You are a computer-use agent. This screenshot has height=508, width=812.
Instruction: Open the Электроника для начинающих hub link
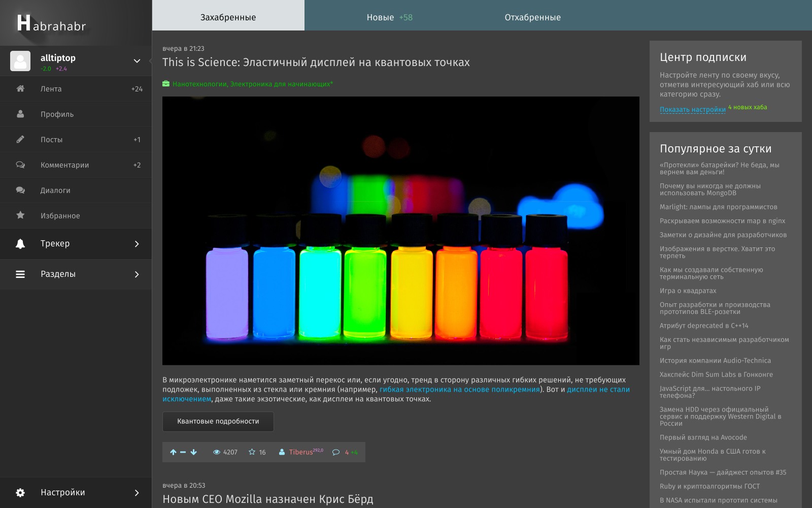click(x=281, y=84)
